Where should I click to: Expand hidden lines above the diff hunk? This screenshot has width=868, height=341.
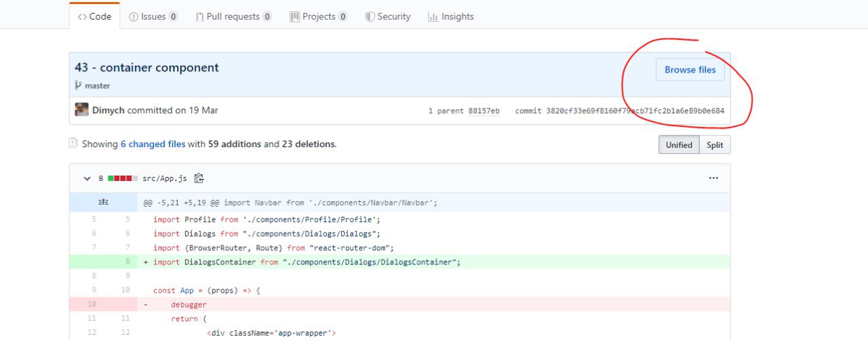pyautogui.click(x=103, y=202)
